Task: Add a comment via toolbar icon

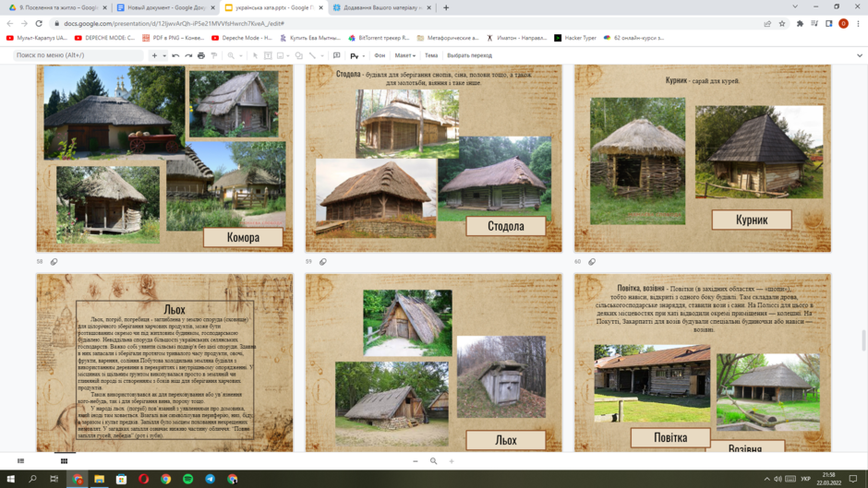Action: (x=336, y=55)
